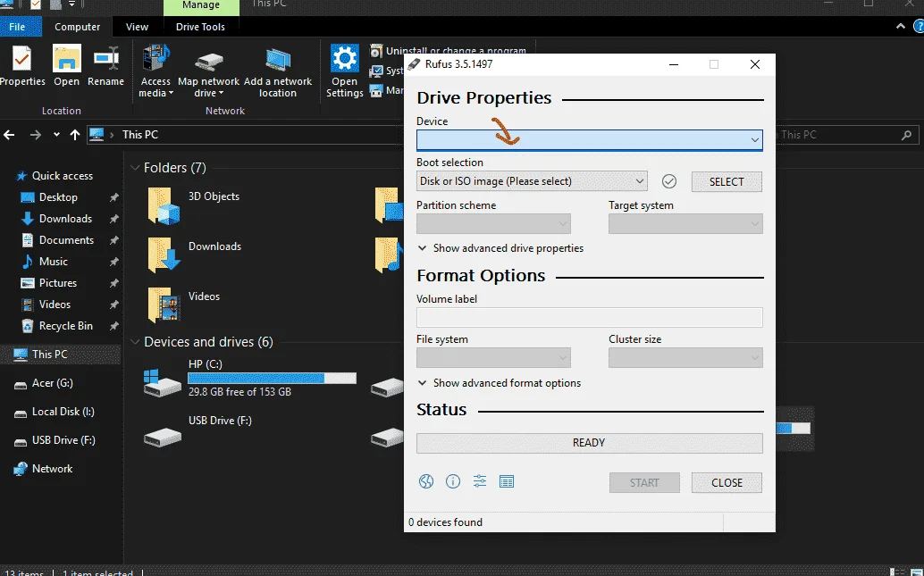The width and height of the screenshot is (924, 576).
Task: Click checksum checkmark icon next to SELECT
Action: click(668, 181)
